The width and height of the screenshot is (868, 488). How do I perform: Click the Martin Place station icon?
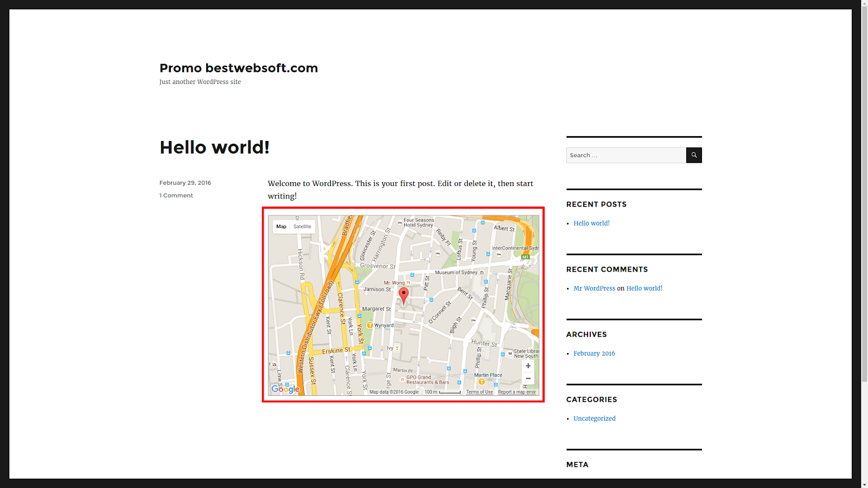[481, 382]
